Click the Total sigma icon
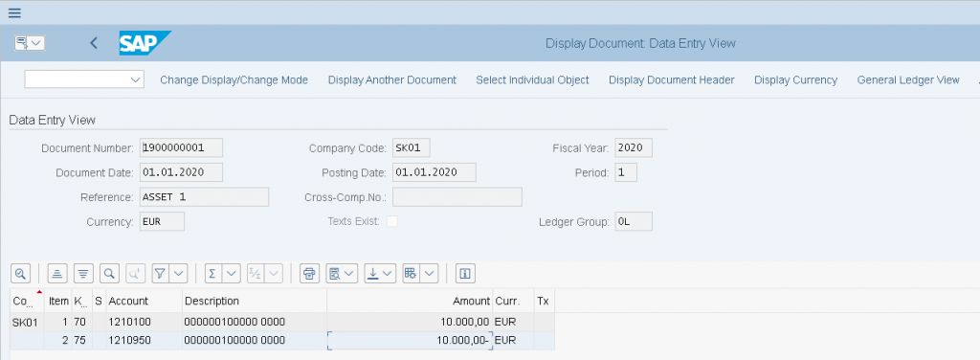The width and height of the screenshot is (980, 360). coord(212,273)
